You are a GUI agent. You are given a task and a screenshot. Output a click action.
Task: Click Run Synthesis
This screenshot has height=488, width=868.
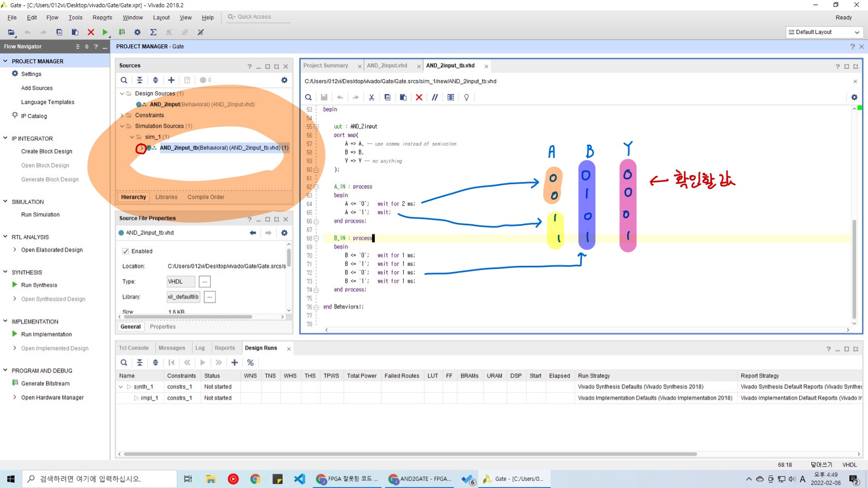(x=39, y=285)
